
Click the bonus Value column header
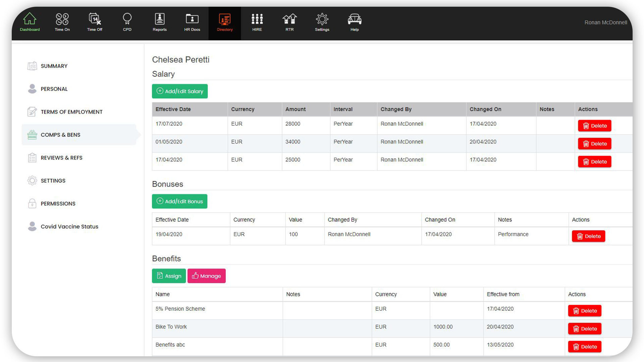pyautogui.click(x=296, y=220)
